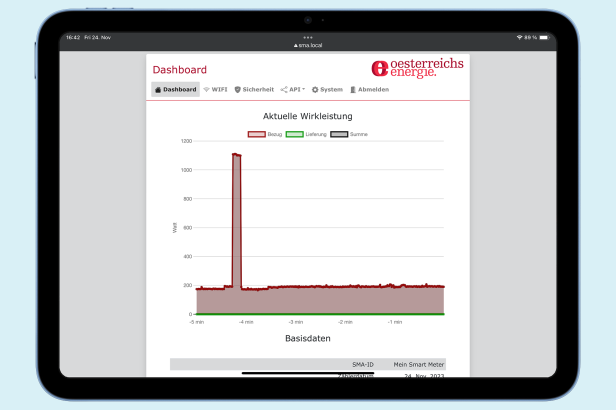Open the WIFI settings tab
This screenshot has height=410, width=616.
215,90
